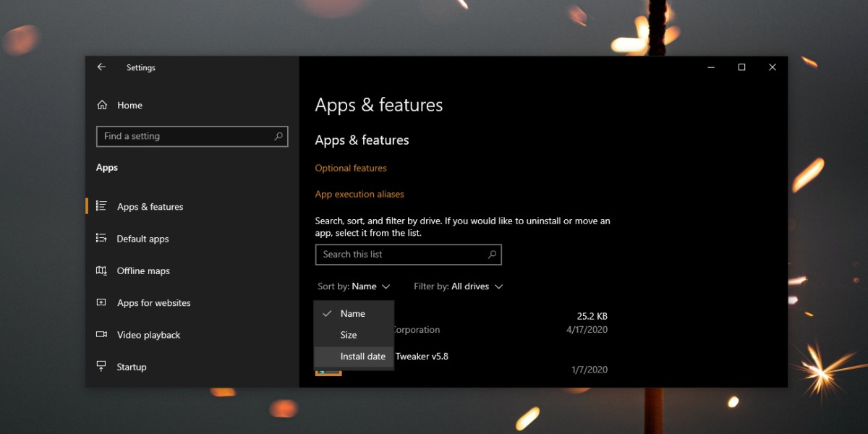Viewport: 868px width, 434px height.
Task: Go to Home in the sidebar
Action: coord(129,105)
